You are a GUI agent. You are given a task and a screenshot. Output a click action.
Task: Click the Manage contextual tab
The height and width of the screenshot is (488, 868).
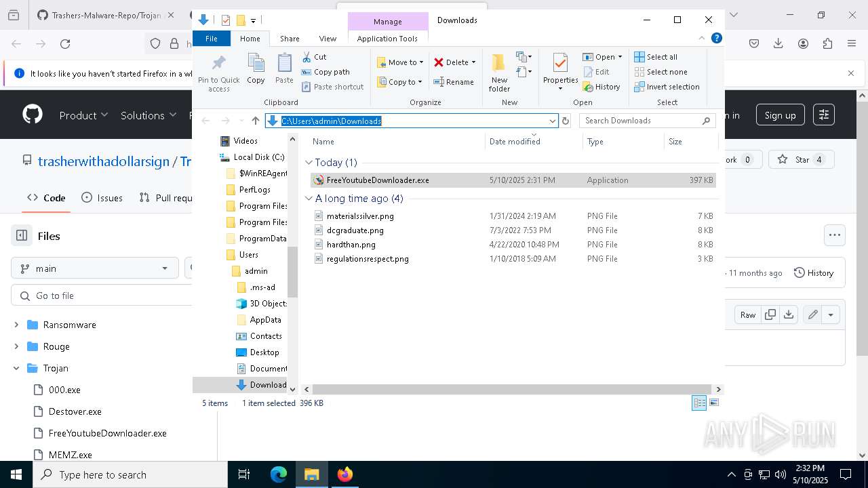(x=388, y=22)
